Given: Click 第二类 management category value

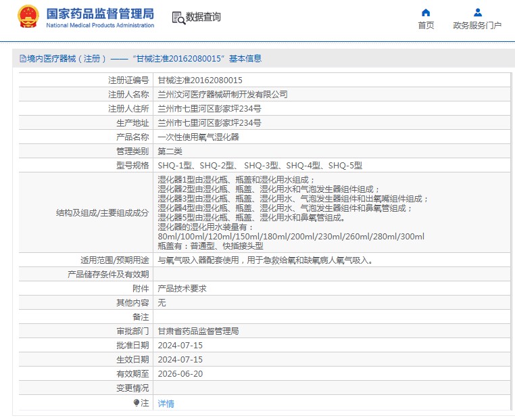Looking at the screenshot, I should 170,151.
